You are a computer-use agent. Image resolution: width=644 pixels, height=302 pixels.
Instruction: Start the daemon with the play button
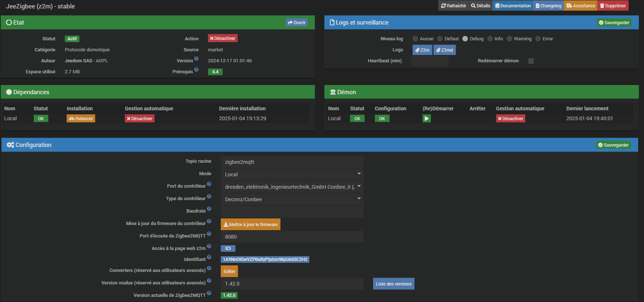[x=427, y=118]
